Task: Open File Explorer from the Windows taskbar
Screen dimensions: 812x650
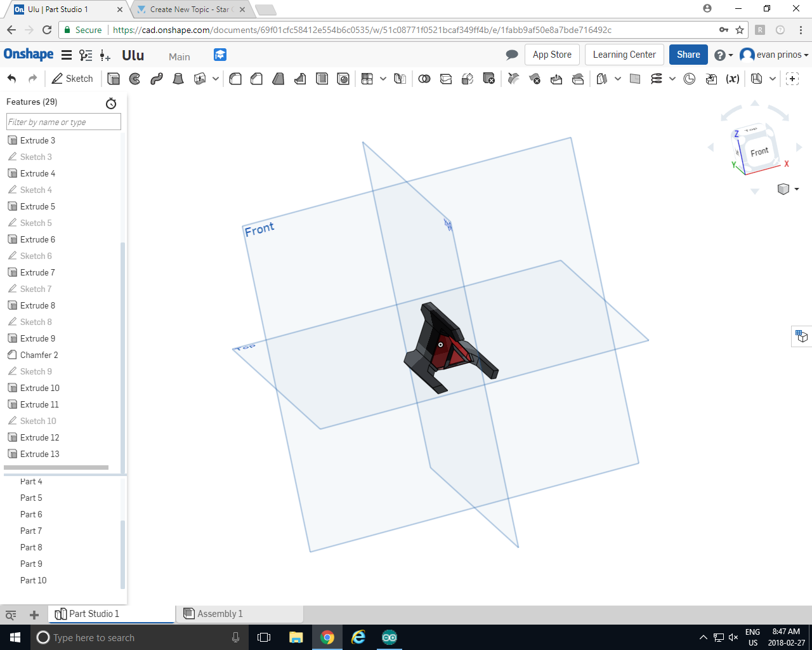Action: (x=296, y=637)
